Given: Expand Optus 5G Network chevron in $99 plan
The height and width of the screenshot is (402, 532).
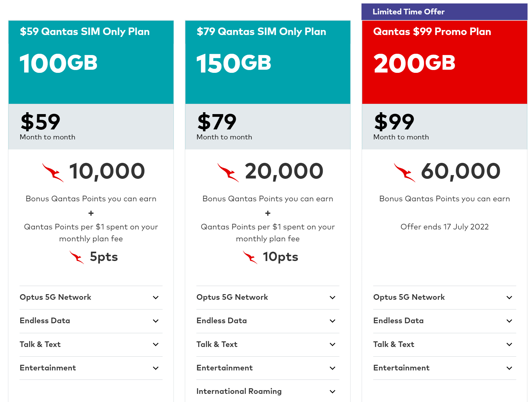Looking at the screenshot, I should (x=509, y=298).
